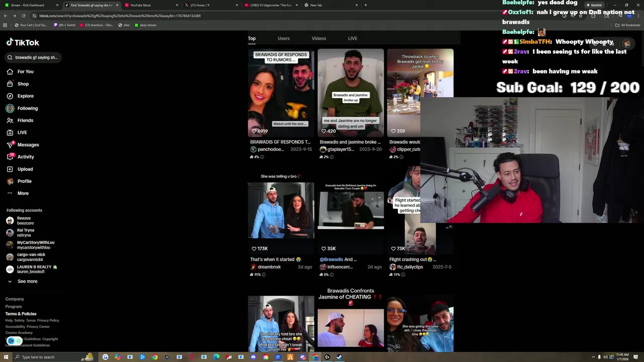The width and height of the screenshot is (644, 362).
Task: Open the Copyright footer link
Action: point(50,339)
